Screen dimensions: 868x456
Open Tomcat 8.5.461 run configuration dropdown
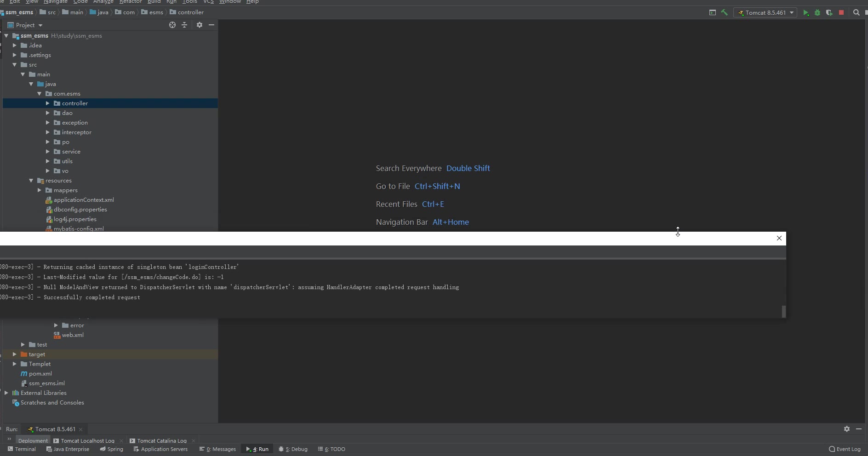click(x=766, y=13)
